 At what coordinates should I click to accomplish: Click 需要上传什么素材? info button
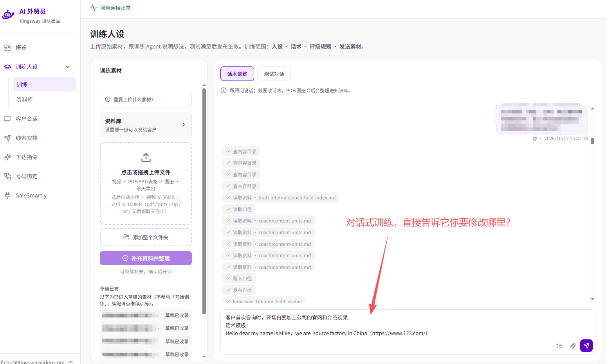tap(146, 99)
